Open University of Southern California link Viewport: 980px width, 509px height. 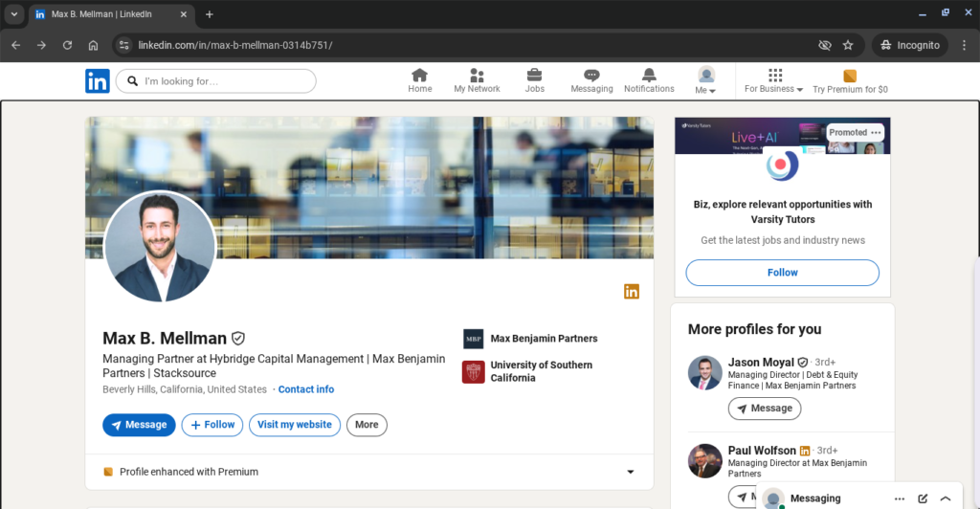[x=542, y=371]
